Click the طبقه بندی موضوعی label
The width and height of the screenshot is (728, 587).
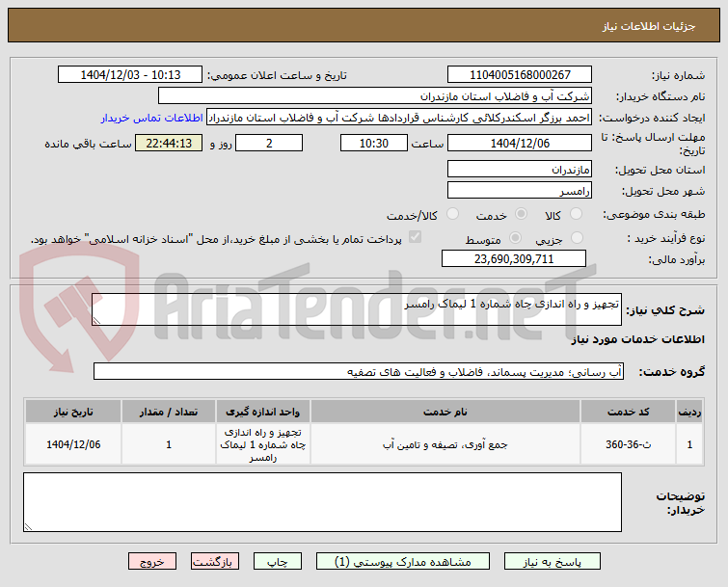[654, 214]
